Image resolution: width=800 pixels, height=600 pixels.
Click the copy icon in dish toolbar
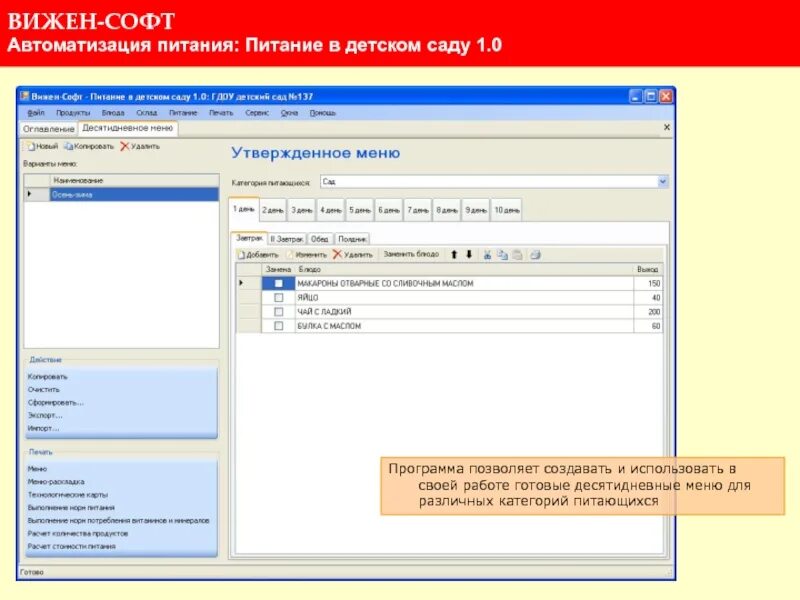point(503,255)
